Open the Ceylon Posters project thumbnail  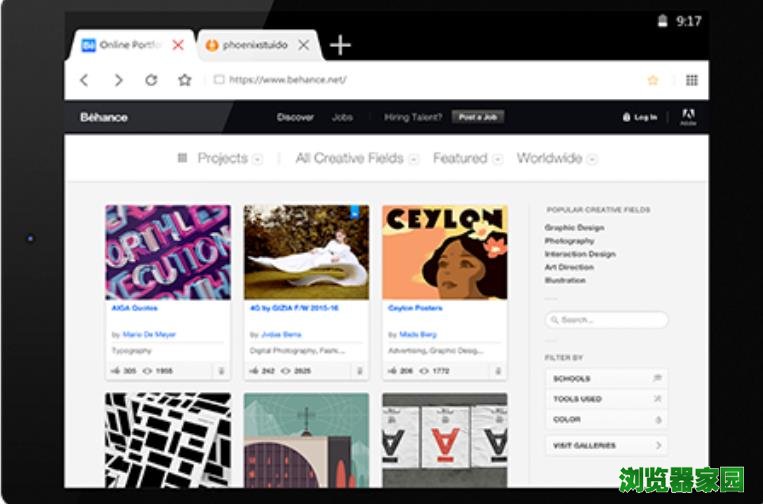click(x=444, y=252)
